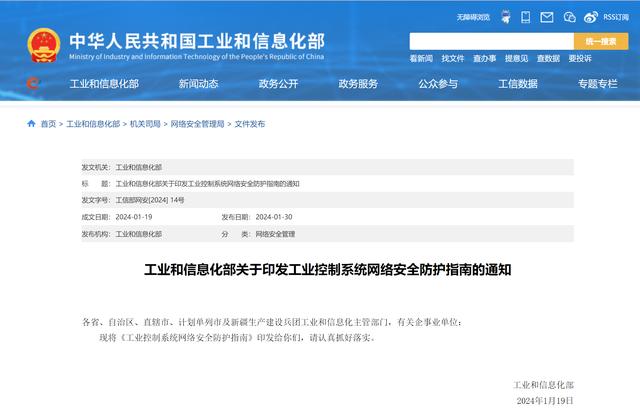The width and height of the screenshot is (640, 419).
Task: Click the national emblem logo
Action: pyautogui.click(x=44, y=45)
